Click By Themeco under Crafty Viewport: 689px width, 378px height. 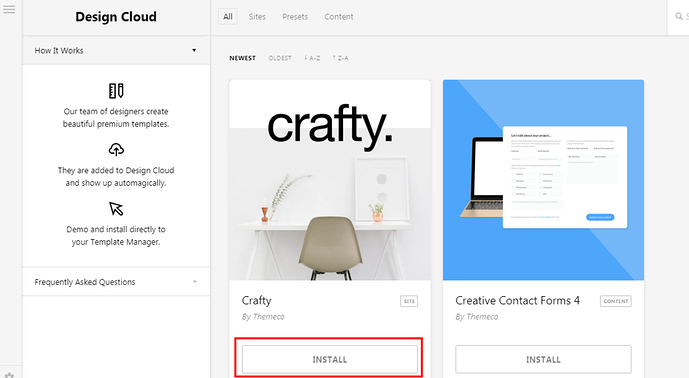tap(263, 316)
